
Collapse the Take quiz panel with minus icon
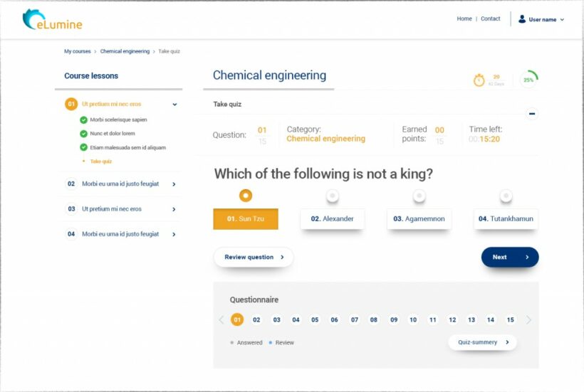tap(532, 113)
